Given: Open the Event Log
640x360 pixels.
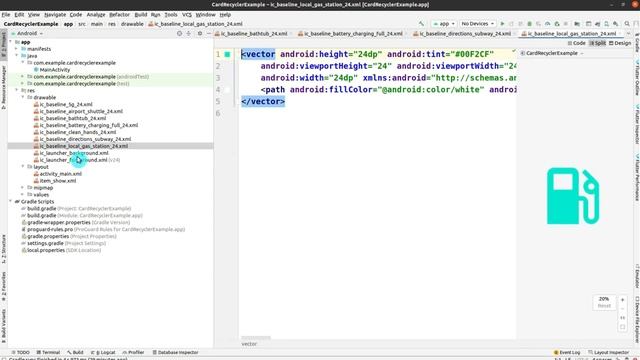Looking at the screenshot, I should point(567,352).
